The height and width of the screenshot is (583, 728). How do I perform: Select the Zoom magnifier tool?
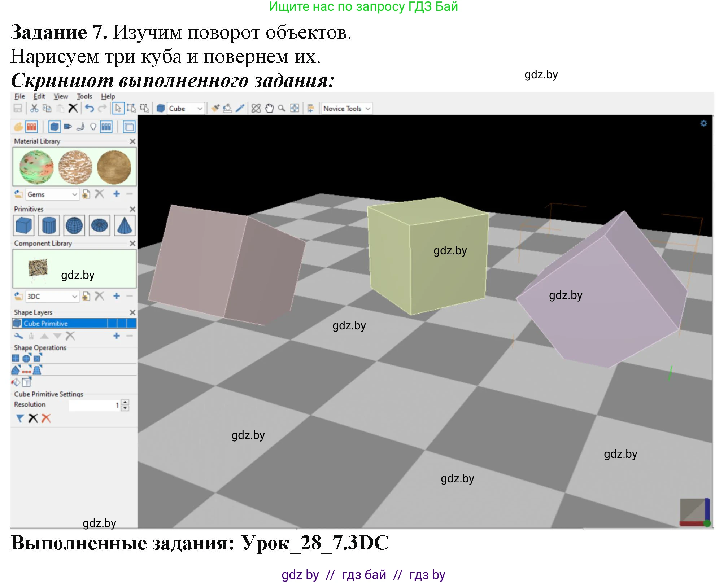282,108
